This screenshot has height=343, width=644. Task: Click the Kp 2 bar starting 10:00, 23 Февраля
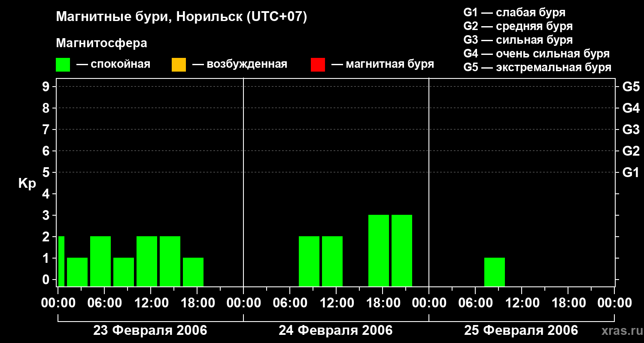(147, 261)
